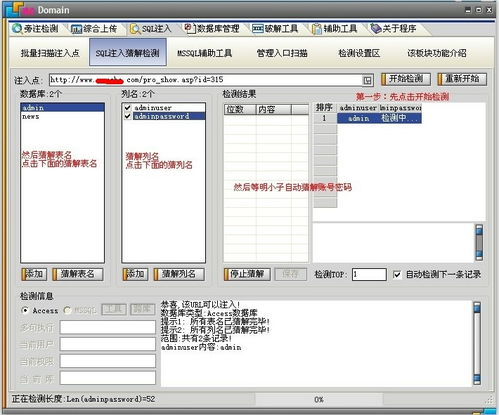Toggle the adminuser column checkbox
This screenshot has width=499, height=415.
[x=127, y=107]
